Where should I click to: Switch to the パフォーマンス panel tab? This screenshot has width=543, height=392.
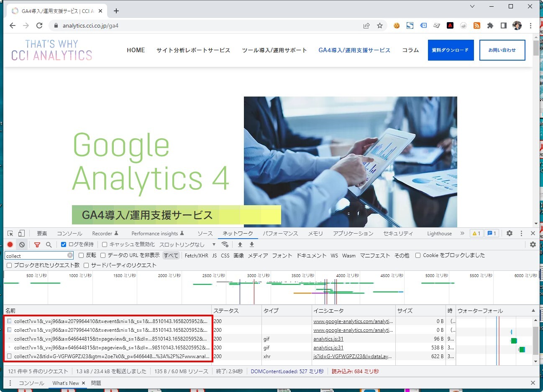click(280, 233)
